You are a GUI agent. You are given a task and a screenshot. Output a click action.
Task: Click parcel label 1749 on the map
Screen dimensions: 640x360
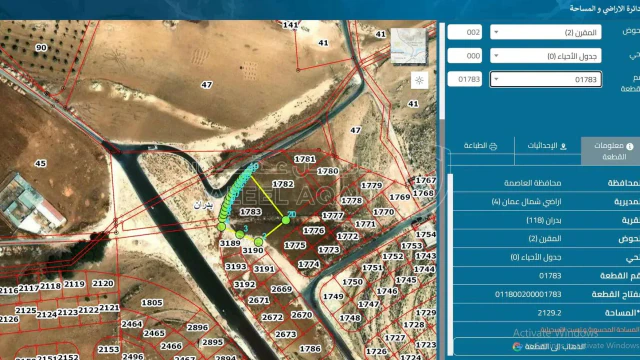click(333, 297)
